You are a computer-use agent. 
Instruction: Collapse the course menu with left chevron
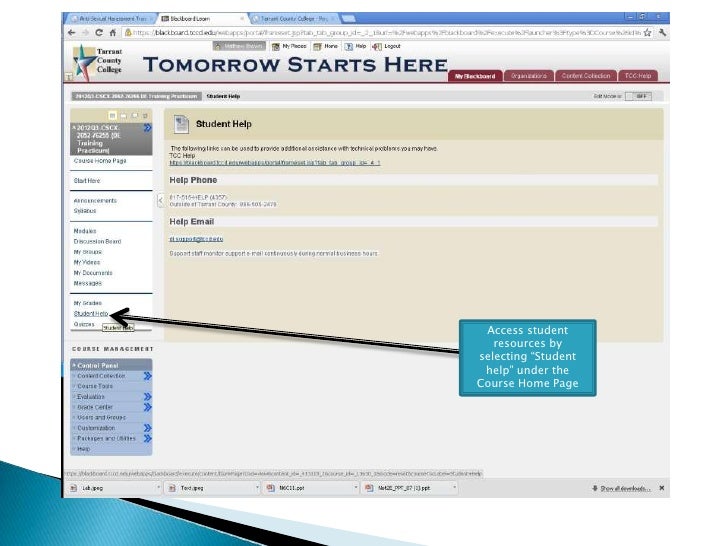coord(161,201)
